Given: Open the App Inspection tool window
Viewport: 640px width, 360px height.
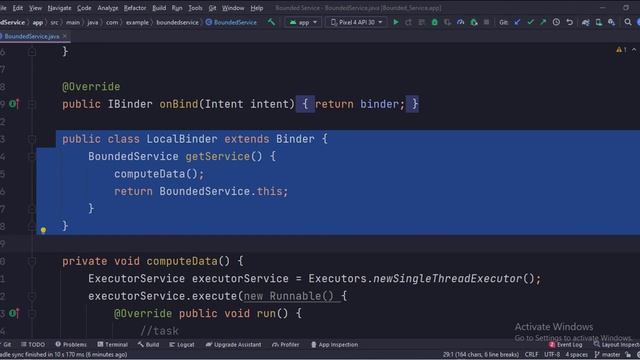Looking at the screenshot, I should [x=334, y=344].
